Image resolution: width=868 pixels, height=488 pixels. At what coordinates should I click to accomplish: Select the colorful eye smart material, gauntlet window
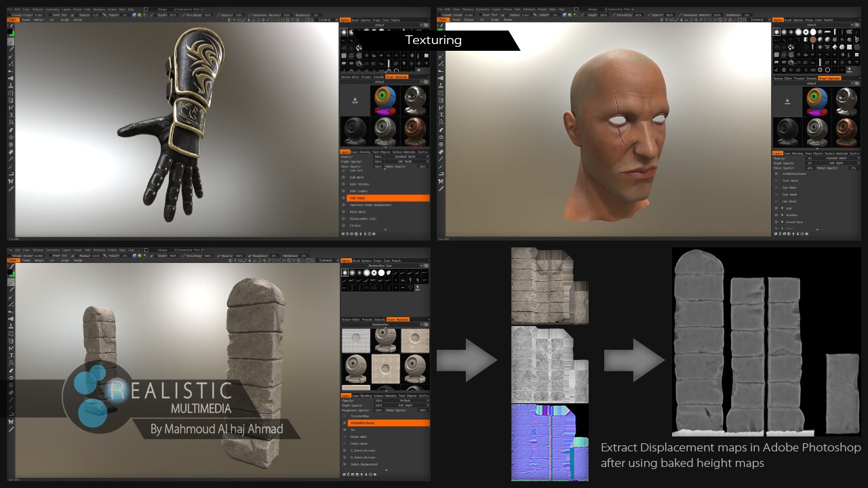(385, 101)
